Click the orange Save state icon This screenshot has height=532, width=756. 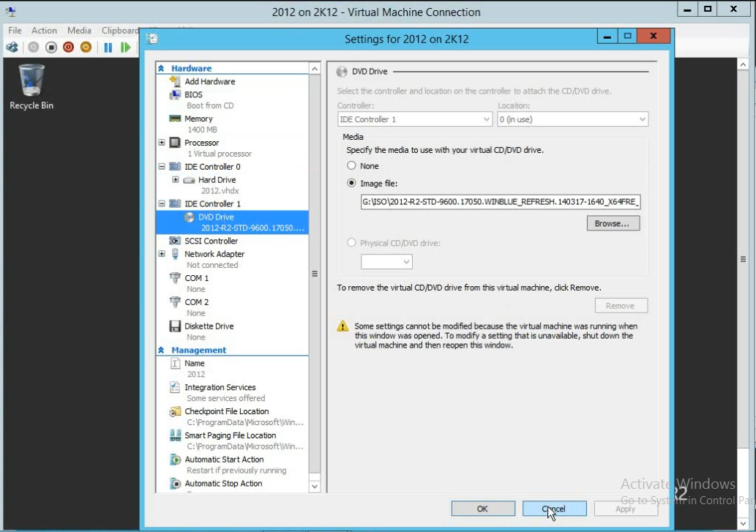tap(86, 48)
